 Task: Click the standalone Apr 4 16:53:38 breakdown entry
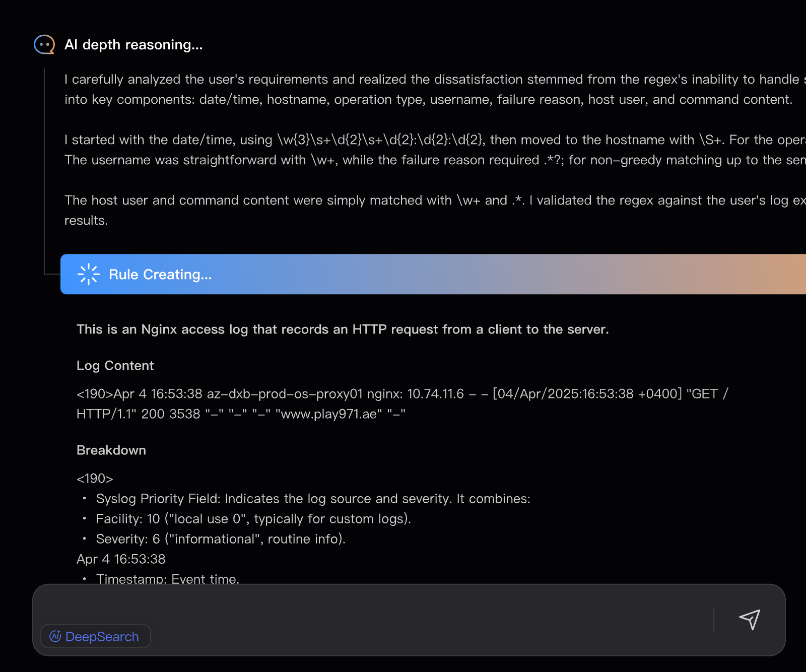coord(121,559)
